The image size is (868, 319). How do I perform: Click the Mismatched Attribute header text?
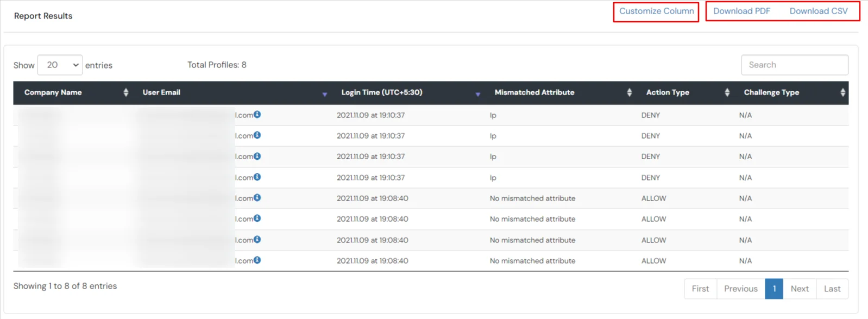point(534,92)
